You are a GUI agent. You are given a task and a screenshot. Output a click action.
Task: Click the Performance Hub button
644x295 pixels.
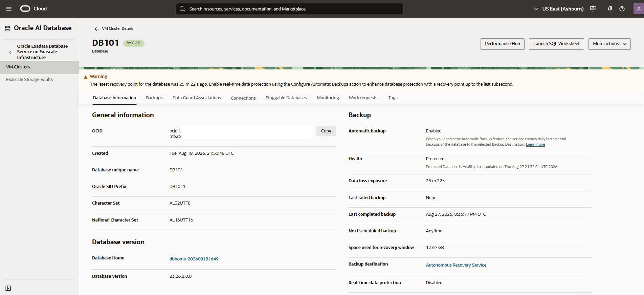[x=502, y=44]
